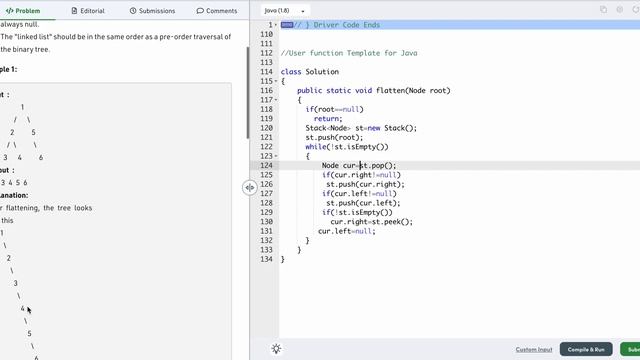Open the Java (1.8) language dropdown

[284, 11]
